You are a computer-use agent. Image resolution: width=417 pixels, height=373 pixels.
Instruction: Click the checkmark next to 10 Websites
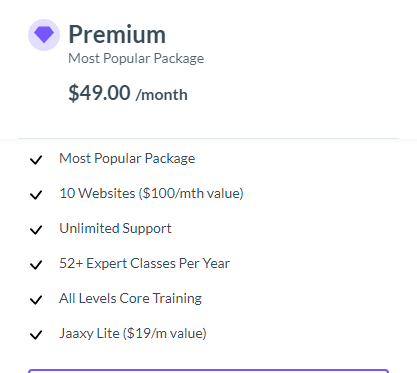click(x=36, y=195)
